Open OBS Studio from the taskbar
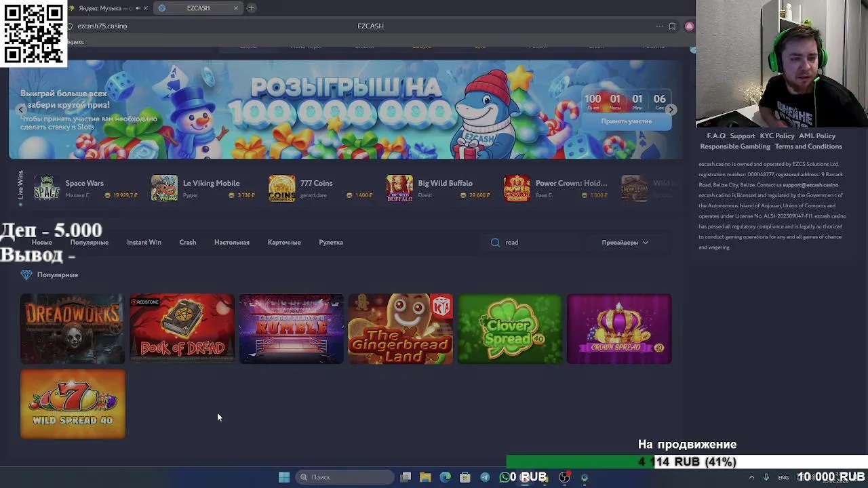 (x=564, y=477)
